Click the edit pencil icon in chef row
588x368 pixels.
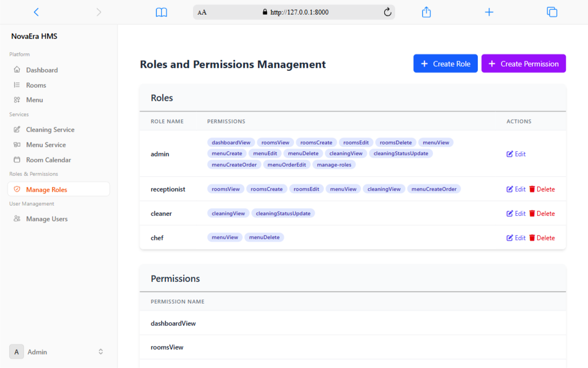510,238
